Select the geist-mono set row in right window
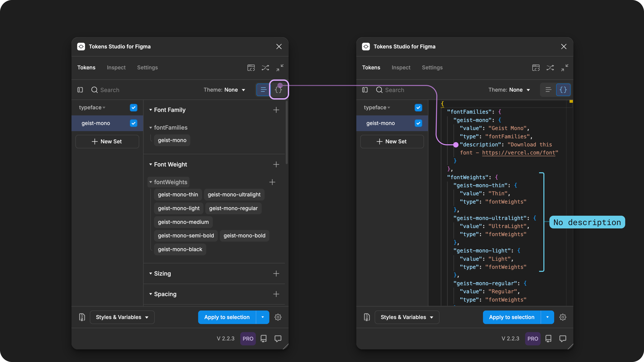Screen dimensions: 644x362 (x=392, y=123)
